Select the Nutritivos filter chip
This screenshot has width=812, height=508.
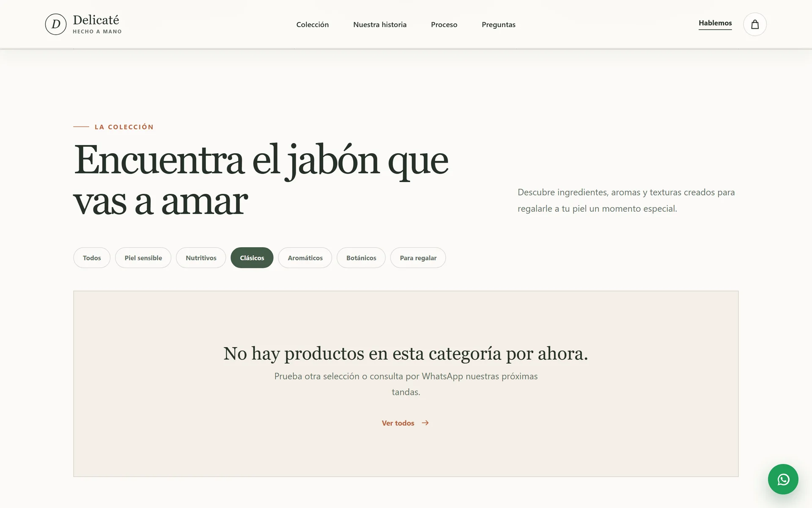tap(201, 258)
